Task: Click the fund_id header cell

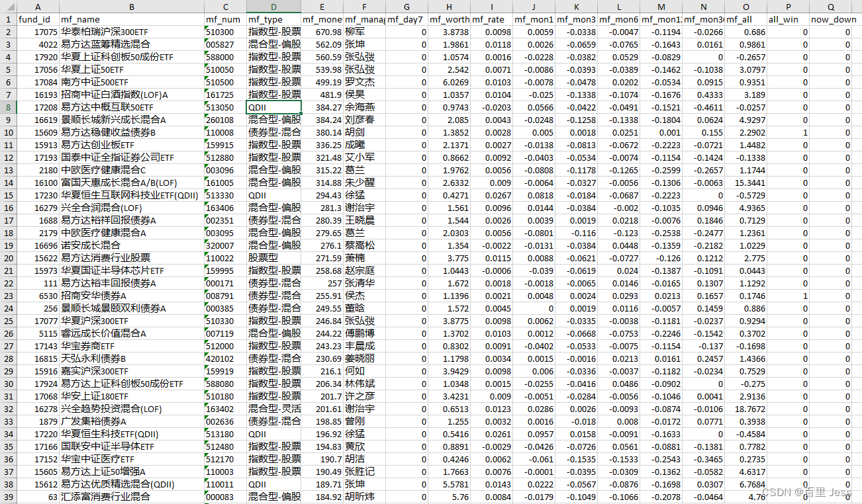Action: 38,19
